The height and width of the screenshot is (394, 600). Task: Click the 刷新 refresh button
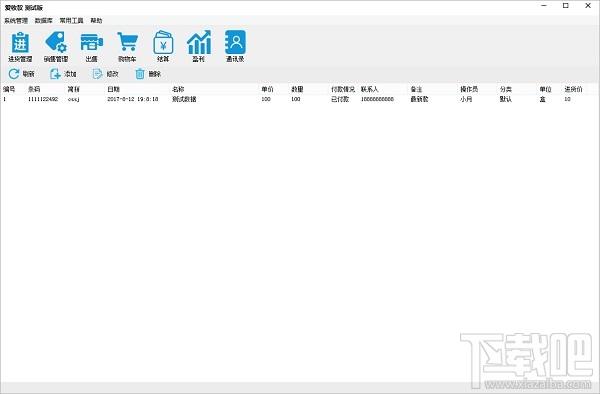(x=21, y=74)
